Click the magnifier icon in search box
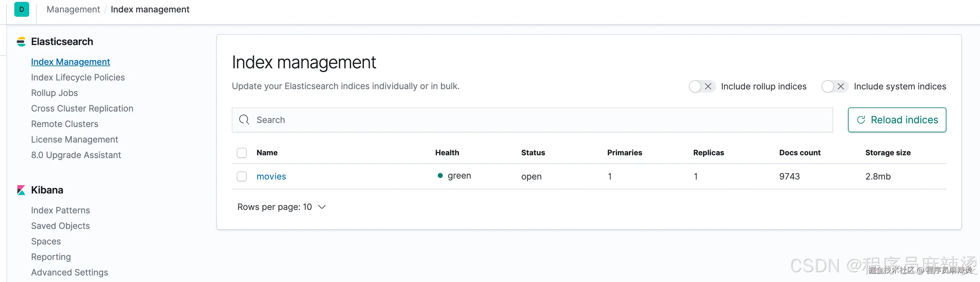This screenshot has width=980, height=282. click(244, 120)
